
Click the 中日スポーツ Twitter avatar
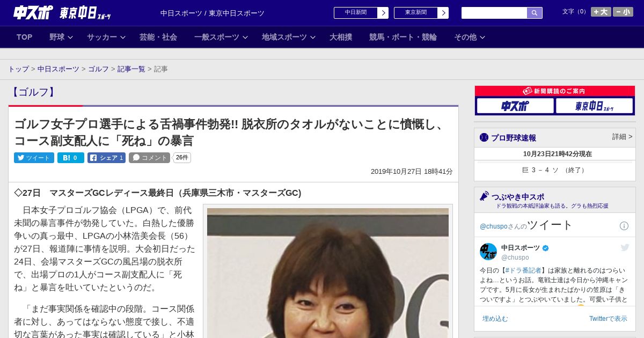(x=488, y=252)
